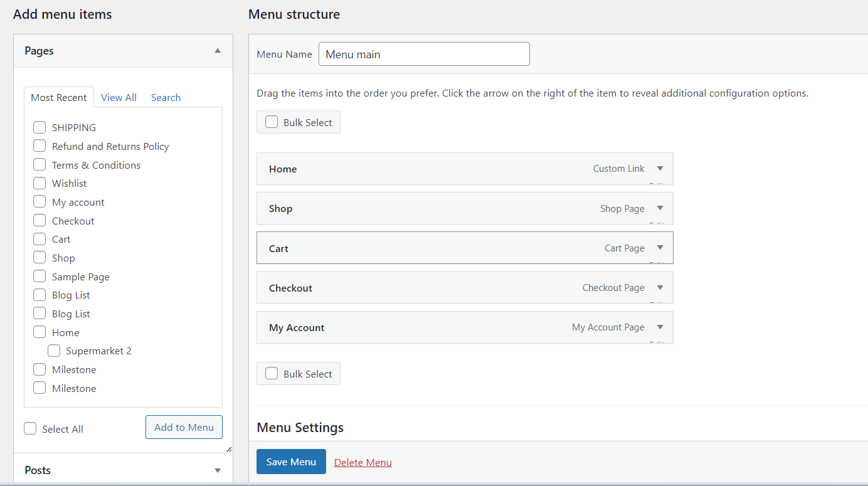Expand the Home menu item options

(x=660, y=169)
